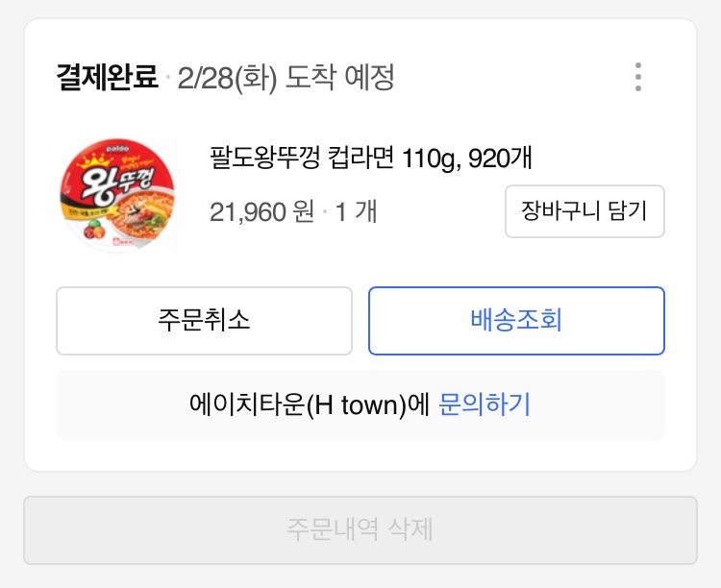Click the 에이치타운(H town) seller name

coord(298,404)
